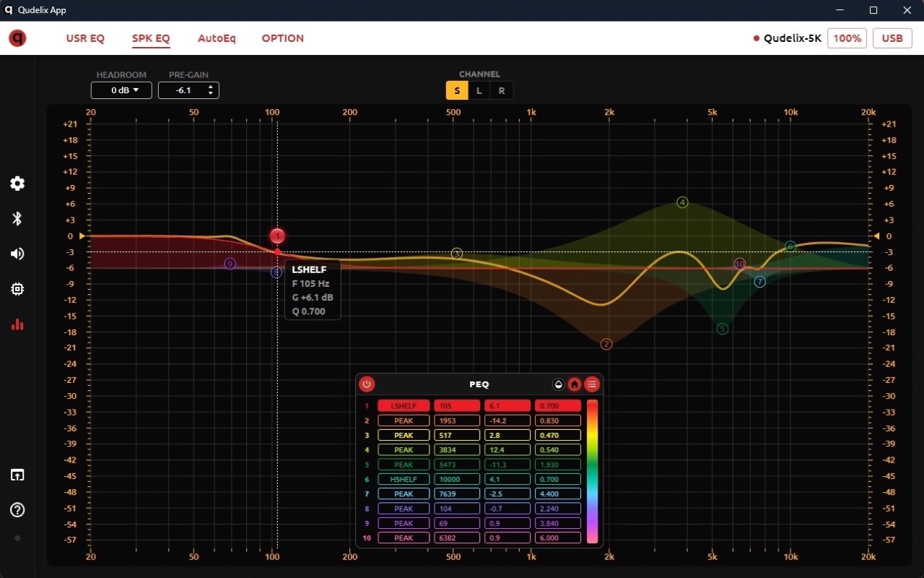
Task: Open the chip (DAC) settings icon
Action: click(17, 289)
